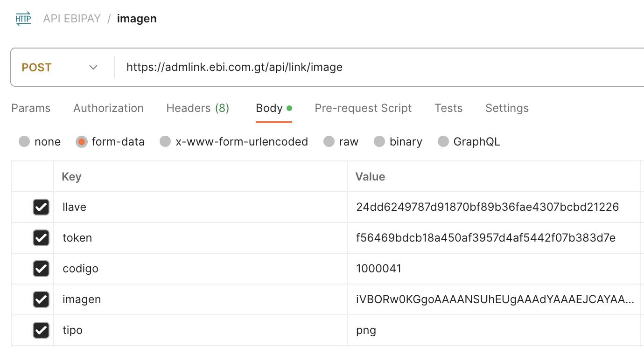Image resolution: width=644 pixels, height=347 pixels.
Task: Select x-www-form-urlencoded body type
Action: [165, 141]
